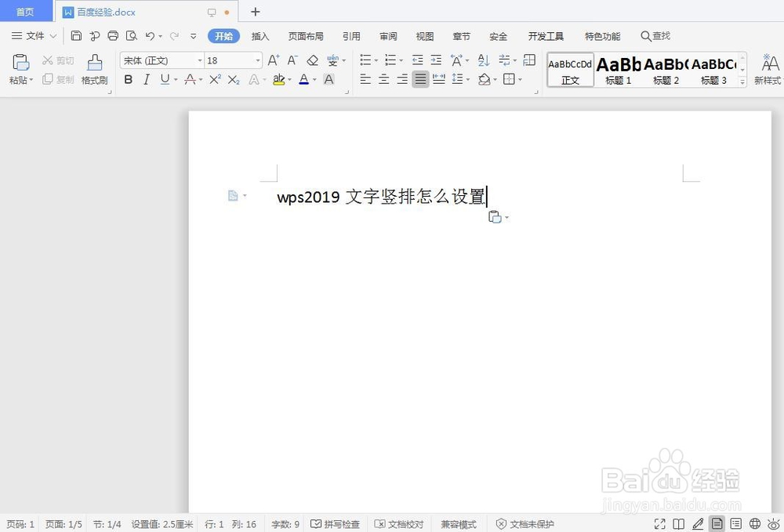Toggle character shading A icon
Screen dimensions: 784x532
click(x=328, y=79)
